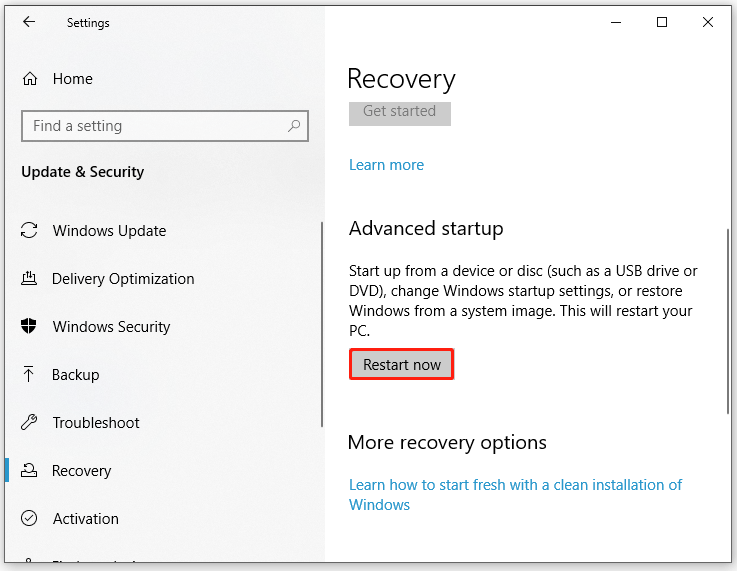
Task: Go to Delivery Optimization
Action: pos(123,279)
